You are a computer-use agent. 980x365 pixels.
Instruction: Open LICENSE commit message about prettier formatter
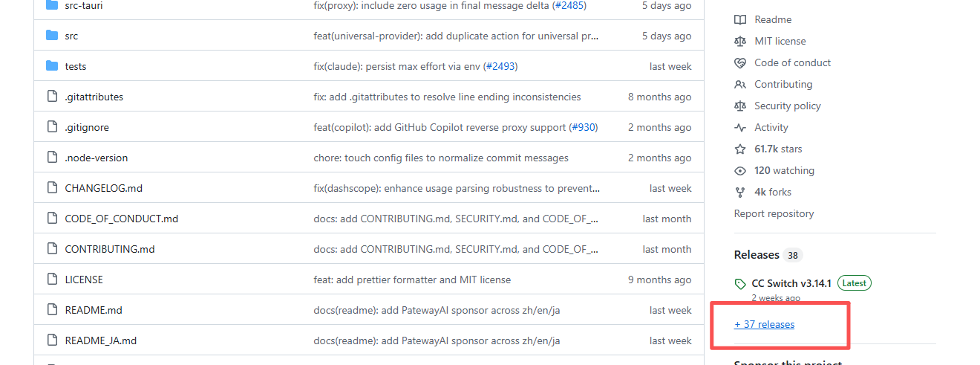pyautogui.click(x=412, y=280)
